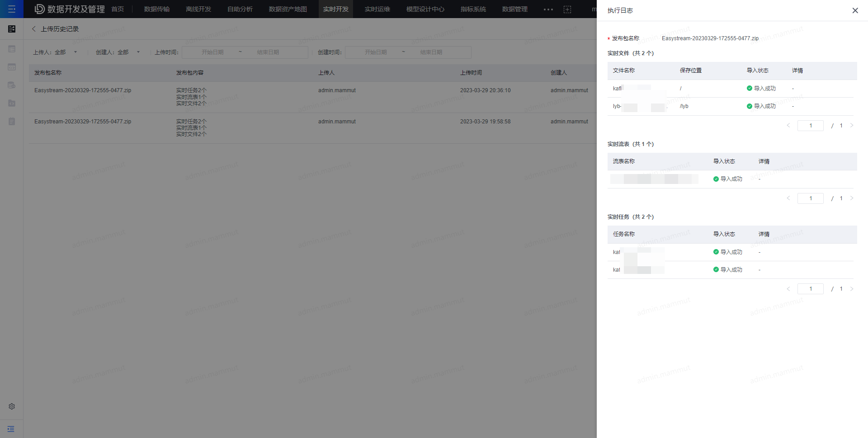Go to previous page of 实时文件 table
The width and height of the screenshot is (868, 438).
(788, 125)
